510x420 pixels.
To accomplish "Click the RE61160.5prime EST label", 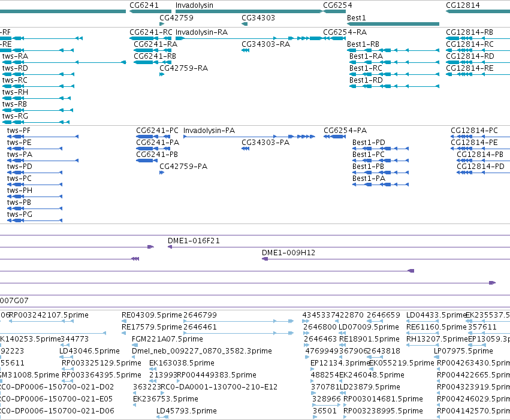I will click(x=436, y=327).
